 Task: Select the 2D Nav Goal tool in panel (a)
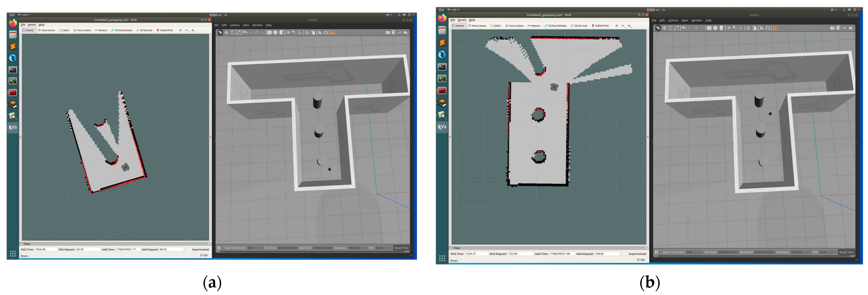(144, 30)
